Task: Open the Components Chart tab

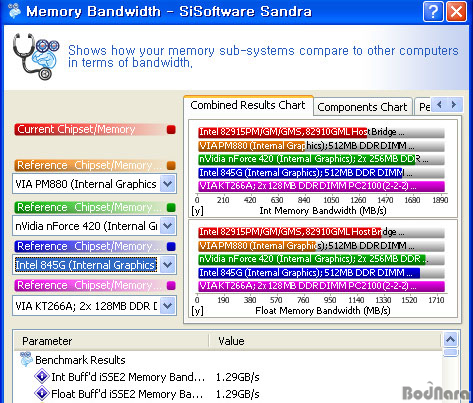Action: pos(362,107)
